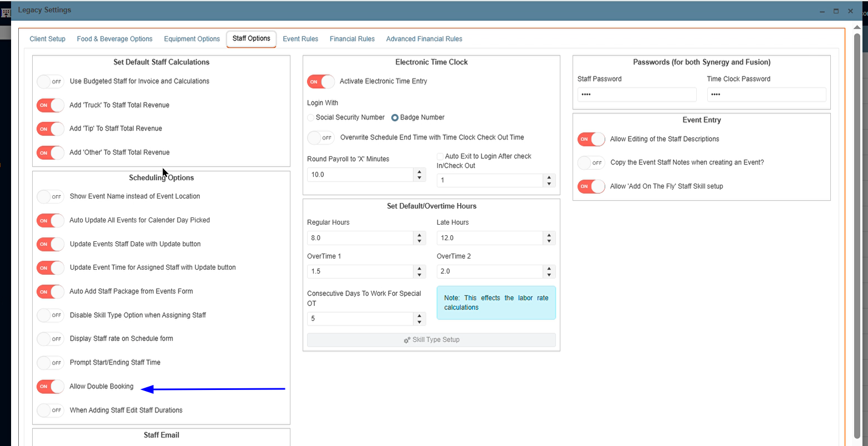The image size is (868, 446).
Task: Check Auto Exit to Login checkbox
Action: (440, 156)
